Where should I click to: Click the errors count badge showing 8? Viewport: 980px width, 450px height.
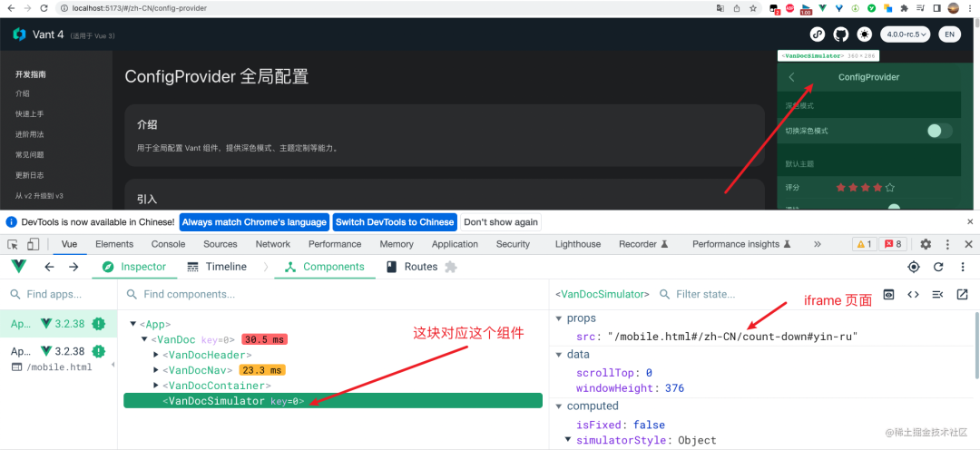tap(893, 244)
